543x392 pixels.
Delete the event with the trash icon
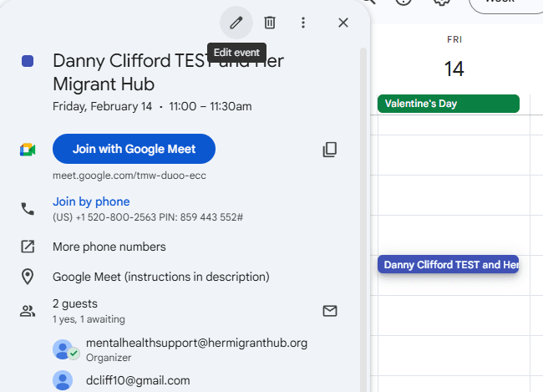coord(270,23)
